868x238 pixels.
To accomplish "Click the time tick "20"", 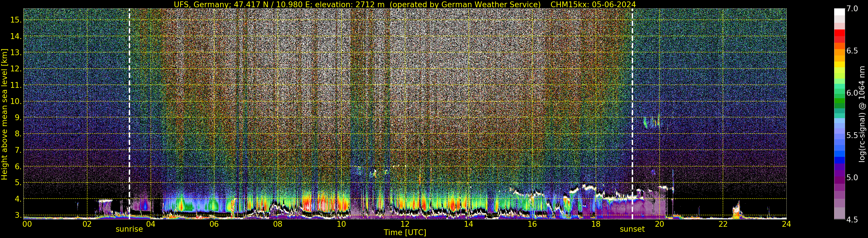I will [x=659, y=224].
